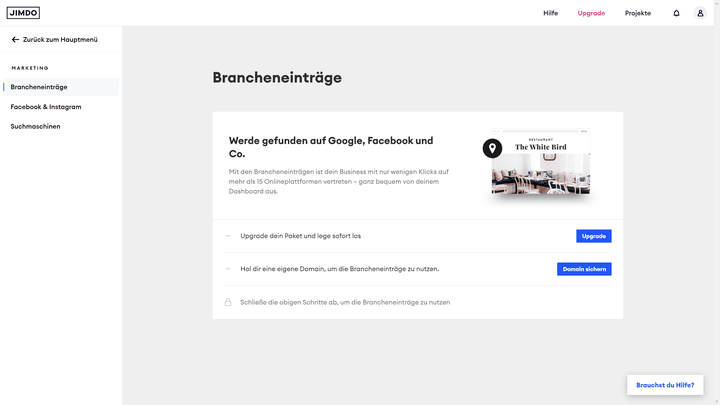Image resolution: width=720 pixels, height=405 pixels.
Task: Open the notifications bell
Action: tap(676, 13)
